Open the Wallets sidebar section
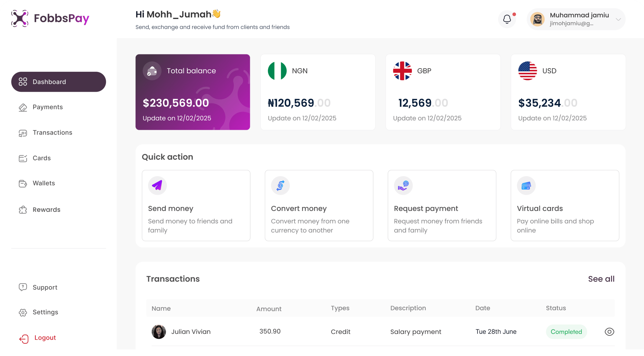The height and width of the screenshot is (356, 644). pos(44,183)
